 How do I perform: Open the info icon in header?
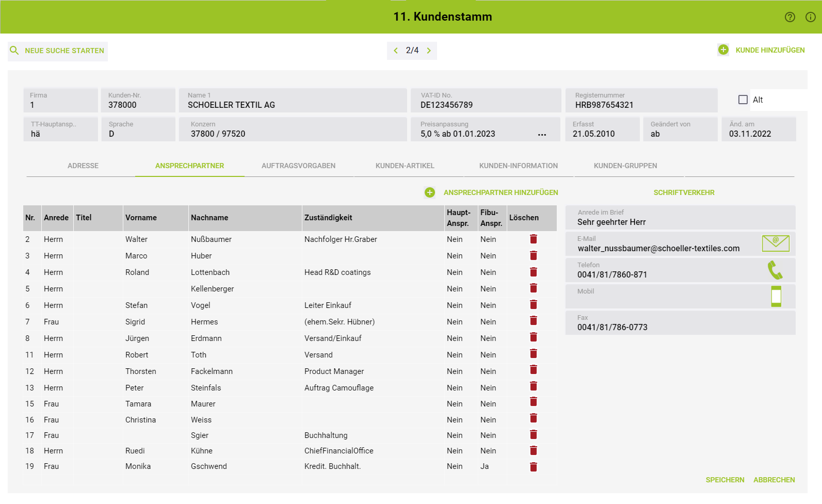(811, 17)
